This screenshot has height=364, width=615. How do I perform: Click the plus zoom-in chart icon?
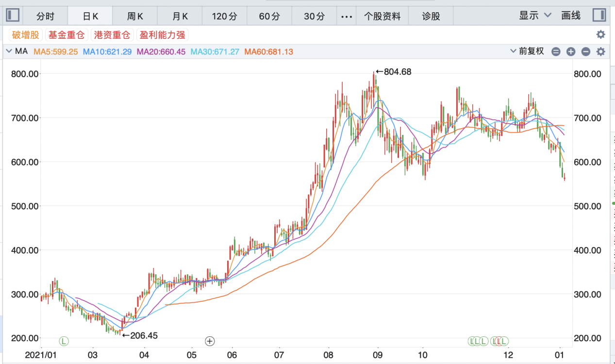pos(571,51)
